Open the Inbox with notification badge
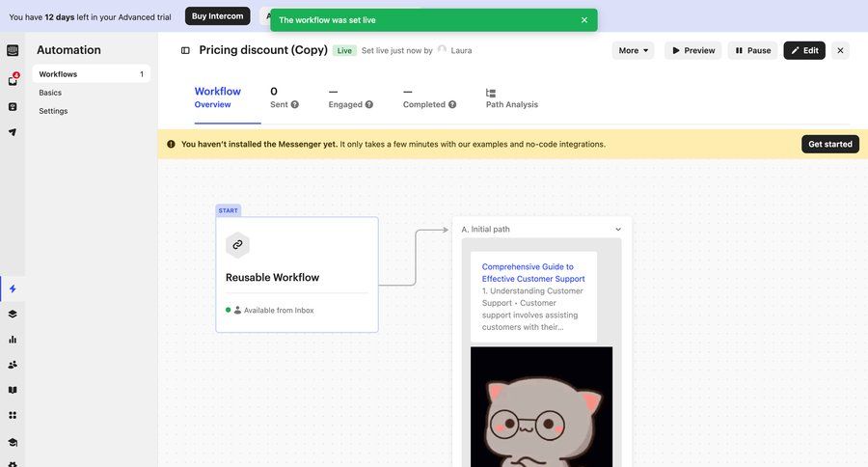 pos(13,80)
